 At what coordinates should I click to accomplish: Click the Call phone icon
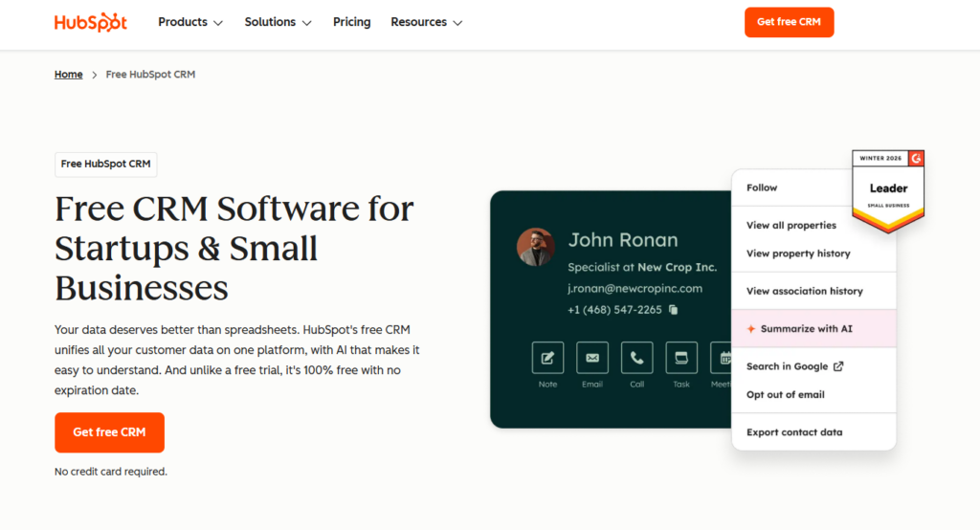(636, 358)
